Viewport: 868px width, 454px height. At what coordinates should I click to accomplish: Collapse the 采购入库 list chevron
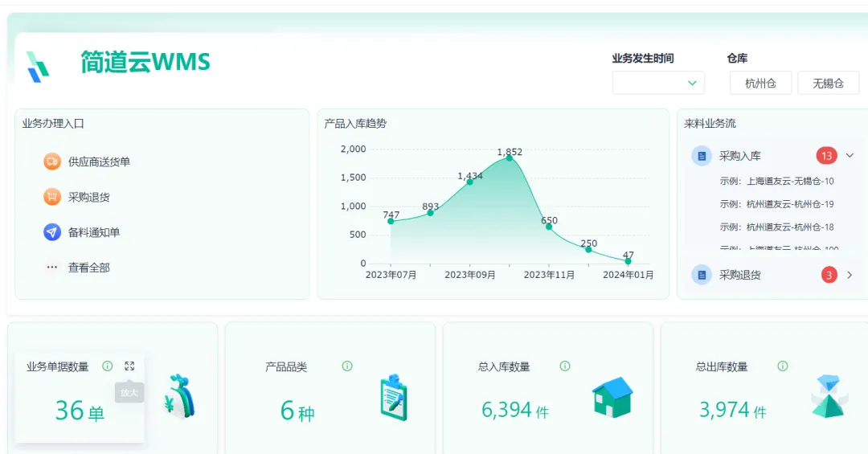(850, 156)
